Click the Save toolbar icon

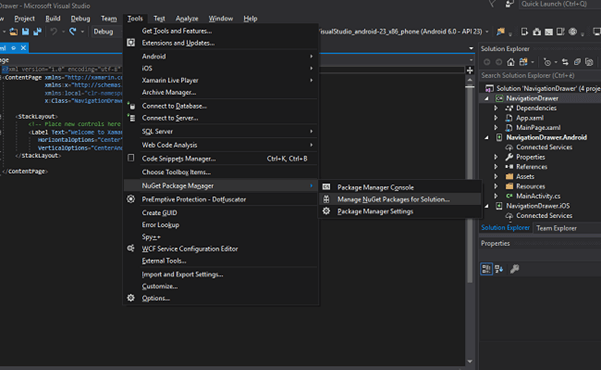pyautogui.click(x=25, y=31)
